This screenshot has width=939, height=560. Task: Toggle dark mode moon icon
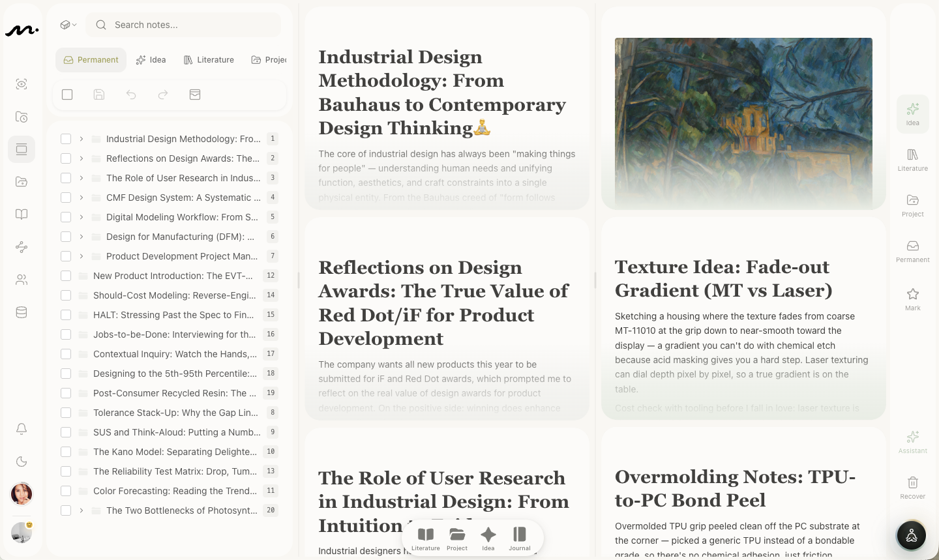coord(22,462)
